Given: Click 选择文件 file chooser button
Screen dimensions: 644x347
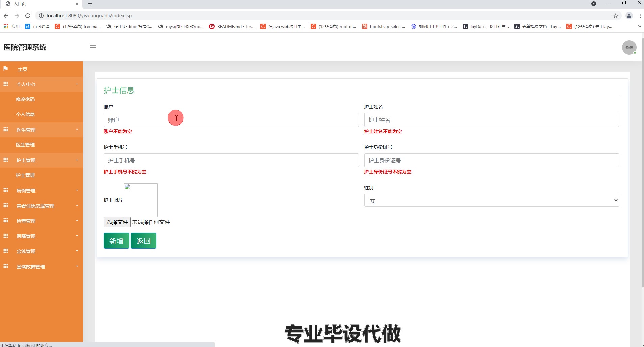Looking at the screenshot, I should pyautogui.click(x=117, y=222).
